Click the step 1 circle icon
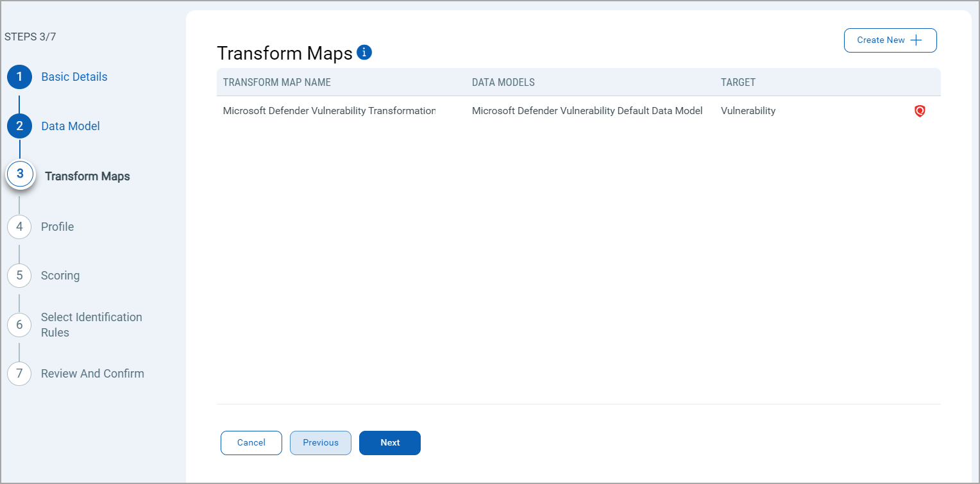 coord(19,78)
